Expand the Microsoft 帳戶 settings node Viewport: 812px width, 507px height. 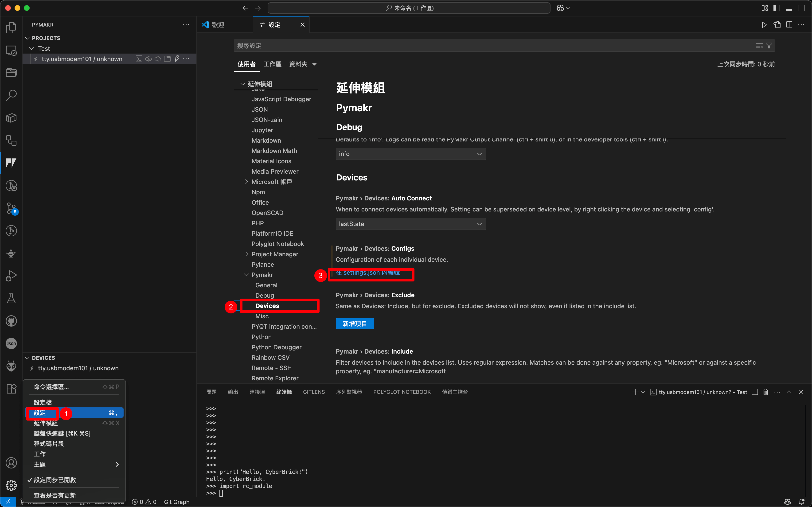click(246, 182)
